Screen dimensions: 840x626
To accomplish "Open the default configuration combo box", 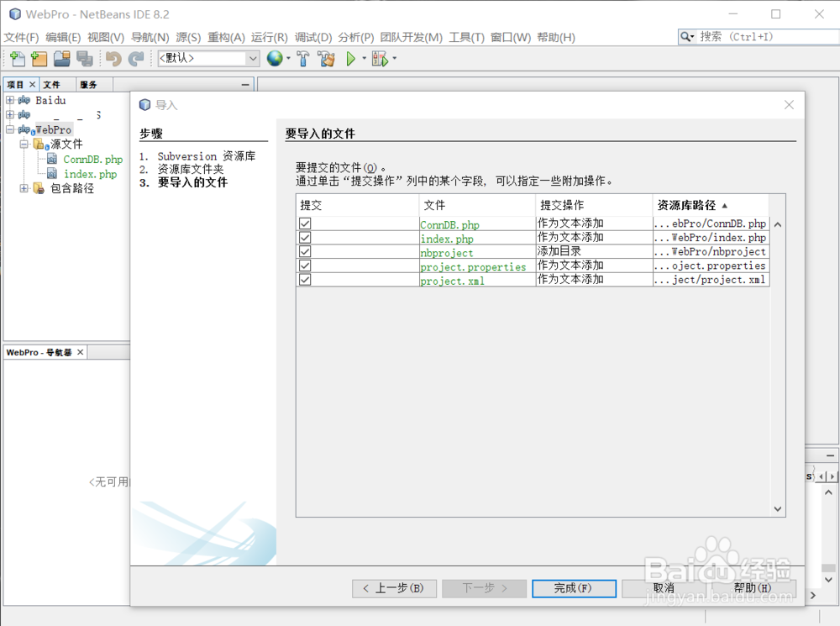I will (209, 59).
